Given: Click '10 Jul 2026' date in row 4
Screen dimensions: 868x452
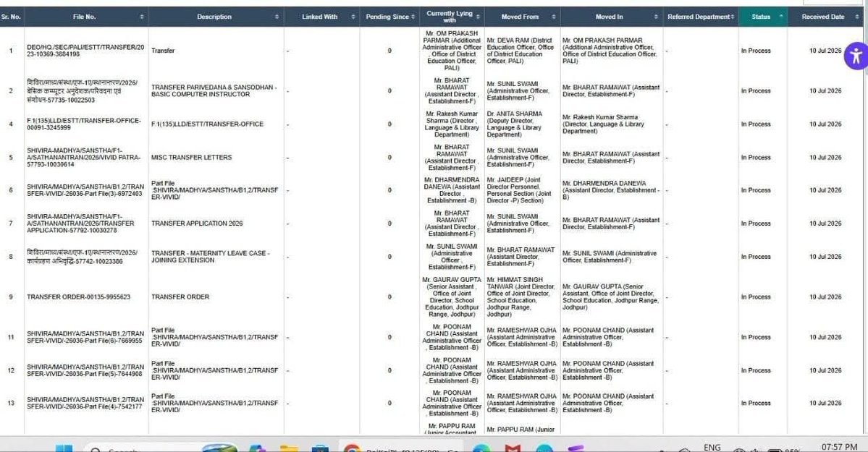Looking at the screenshot, I should (825, 124).
